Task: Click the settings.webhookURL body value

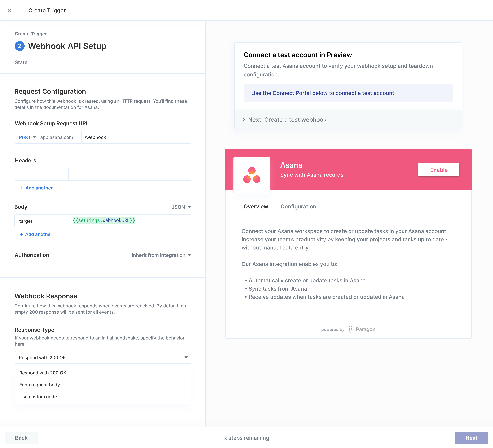Action: pyautogui.click(x=104, y=220)
